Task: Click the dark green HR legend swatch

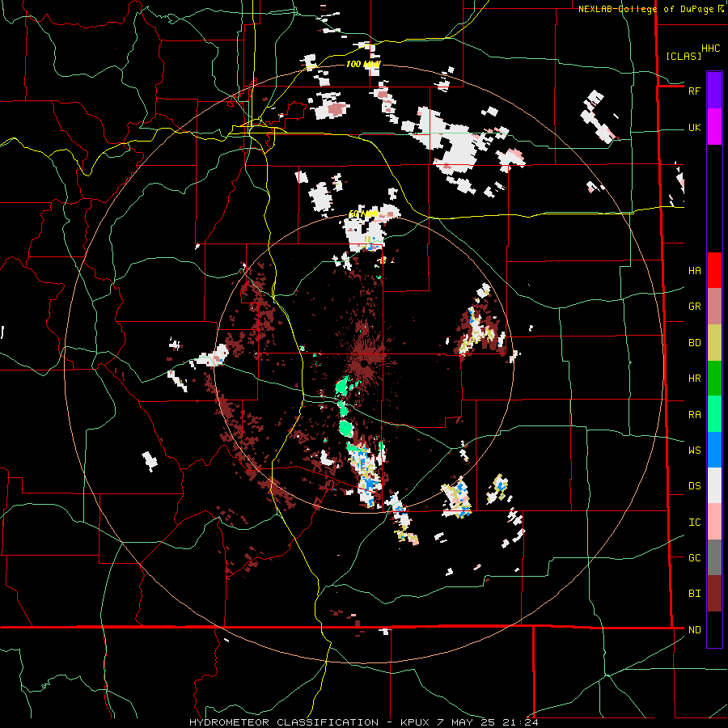Action: click(x=714, y=378)
